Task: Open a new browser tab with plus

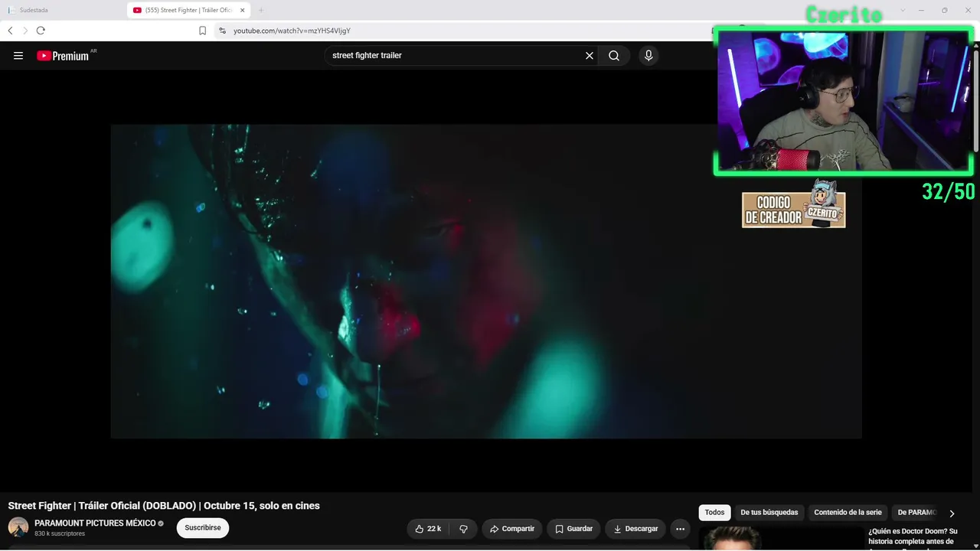Action: click(x=261, y=11)
